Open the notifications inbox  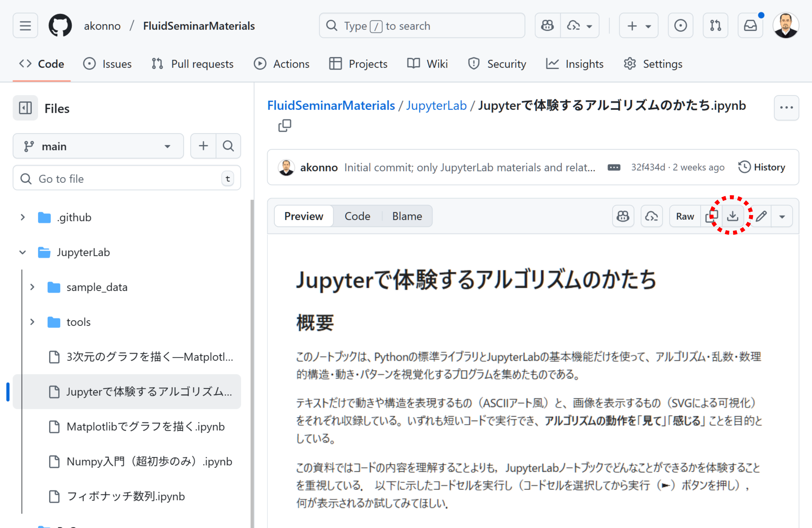point(750,25)
